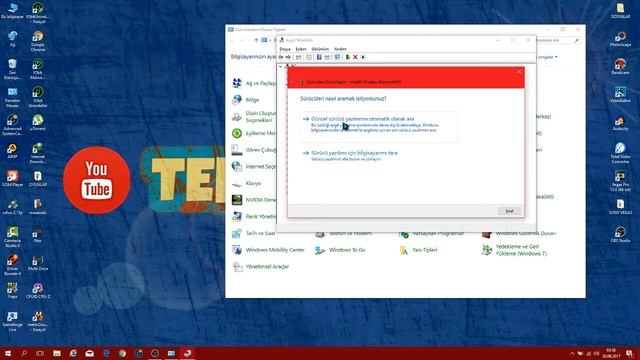The image size is (640, 360).
Task: Open File Explorer from the taskbar
Action: [x=57, y=353]
